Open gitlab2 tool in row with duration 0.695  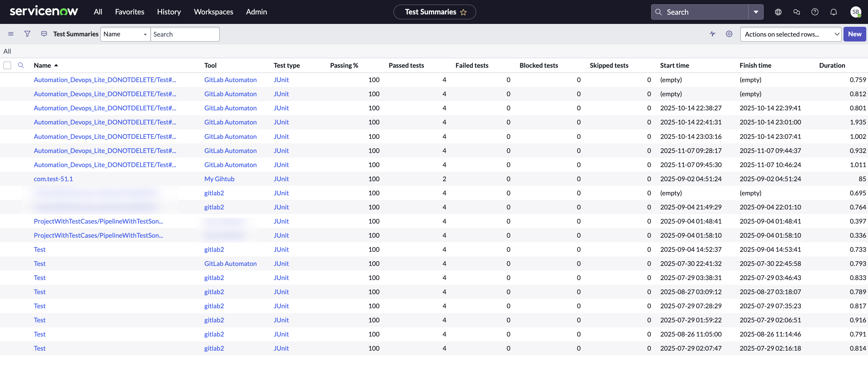click(214, 193)
